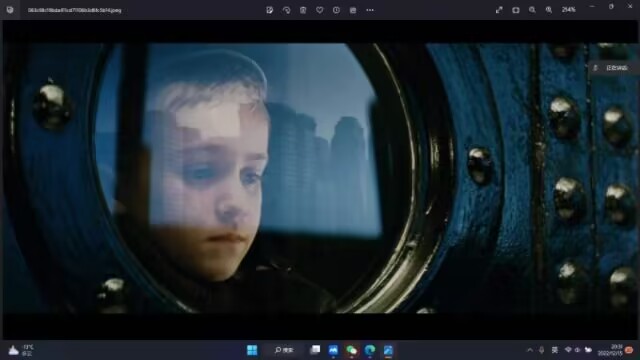The image size is (640, 360).
Task: Toggle the input language indicator in the tray
Action: (x=555, y=350)
